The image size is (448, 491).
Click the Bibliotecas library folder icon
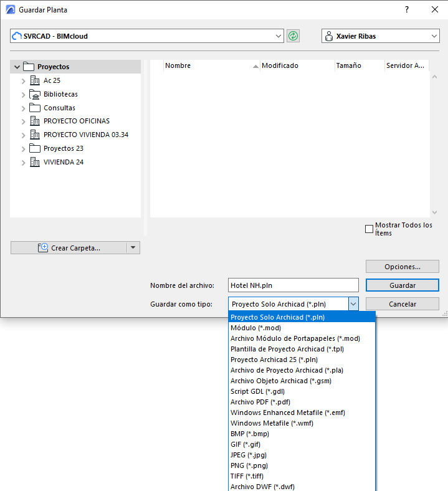35,94
